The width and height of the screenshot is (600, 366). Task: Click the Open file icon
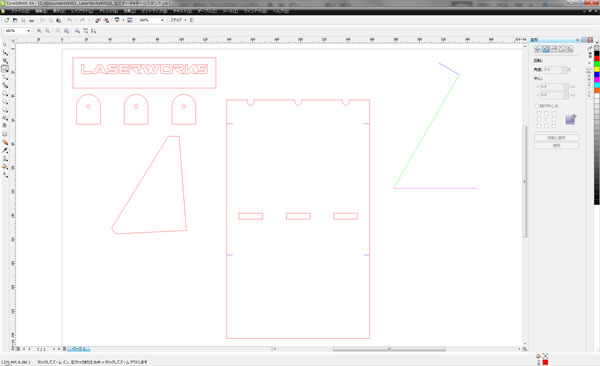click(x=15, y=20)
